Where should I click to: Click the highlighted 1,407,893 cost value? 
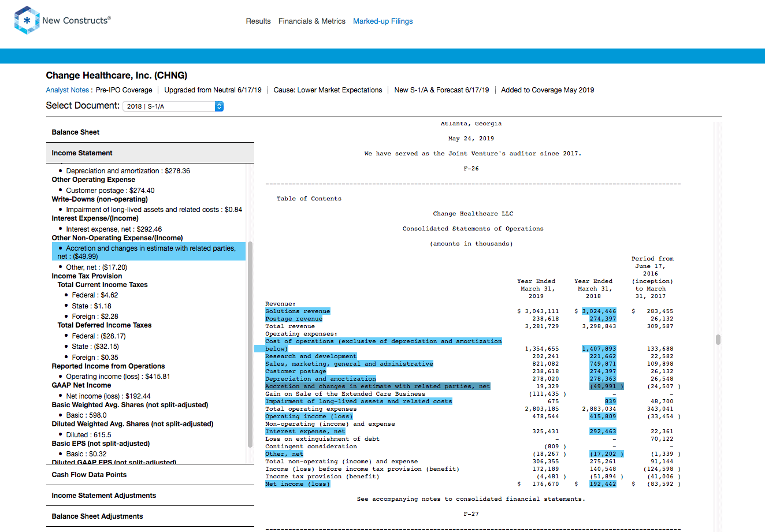point(599,349)
